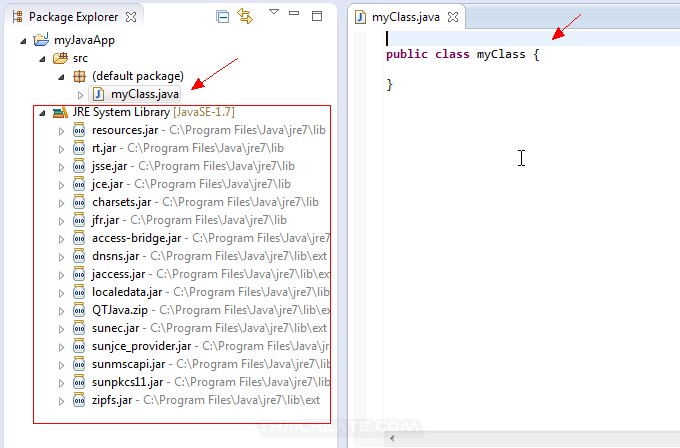Expand the access-bridge.jar node

click(x=61, y=239)
